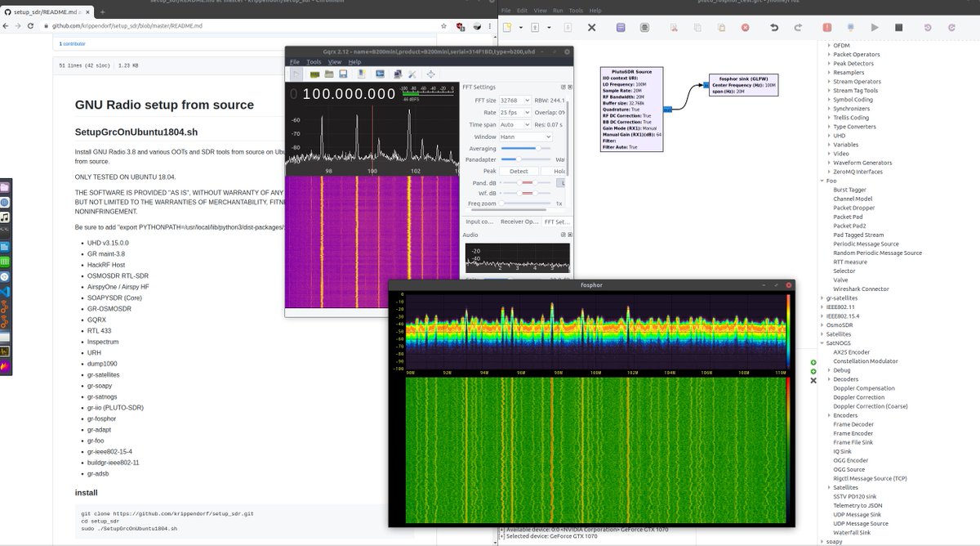
Task: Click the 1 contributor link
Action: [x=72, y=43]
